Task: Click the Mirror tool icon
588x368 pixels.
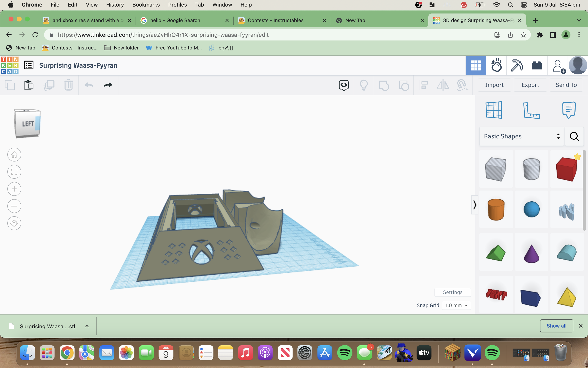Action: pos(443,85)
